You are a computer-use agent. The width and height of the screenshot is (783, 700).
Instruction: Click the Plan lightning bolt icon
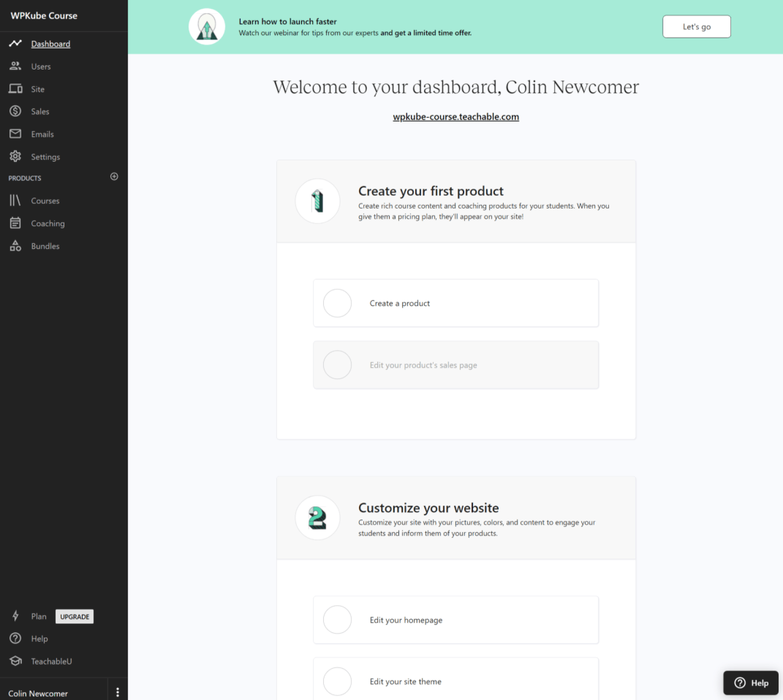(16, 616)
